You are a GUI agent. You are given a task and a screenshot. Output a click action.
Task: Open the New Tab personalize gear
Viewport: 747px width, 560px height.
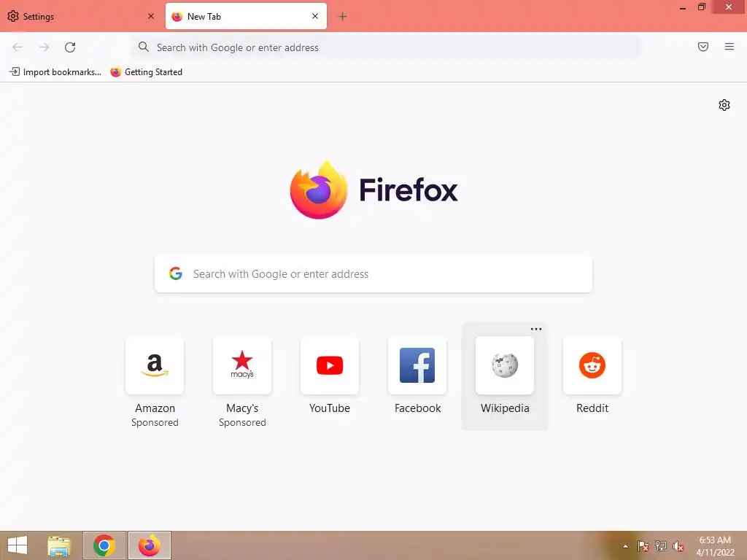(x=724, y=105)
